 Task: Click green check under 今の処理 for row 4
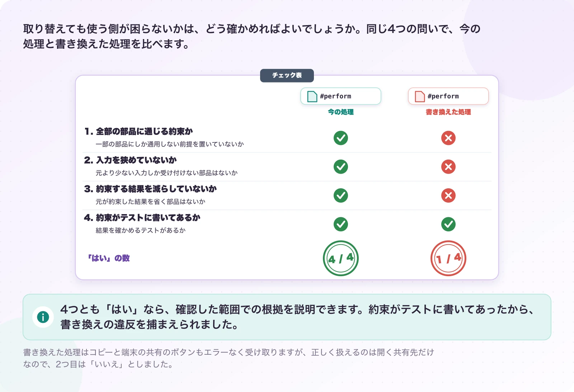pos(341,224)
